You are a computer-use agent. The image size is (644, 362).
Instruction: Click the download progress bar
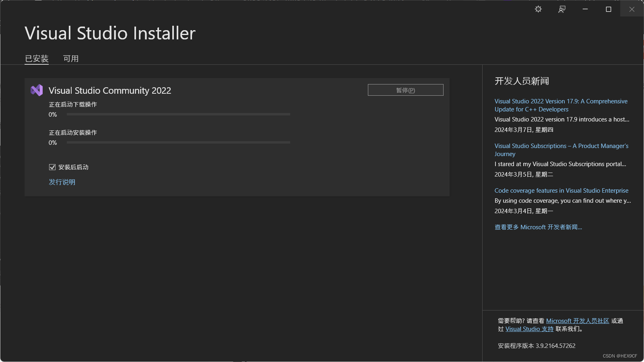pos(178,114)
